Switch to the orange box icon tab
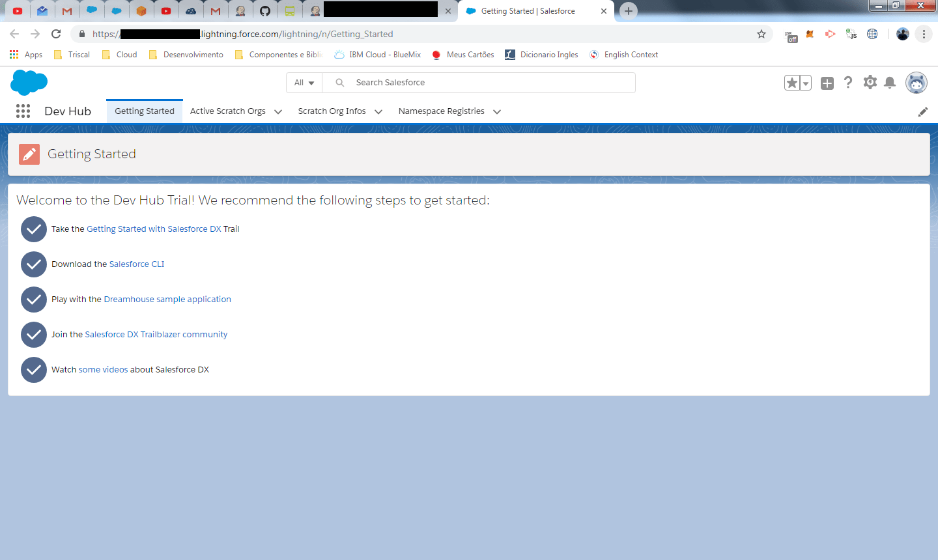This screenshot has height=560, width=938. (x=141, y=10)
